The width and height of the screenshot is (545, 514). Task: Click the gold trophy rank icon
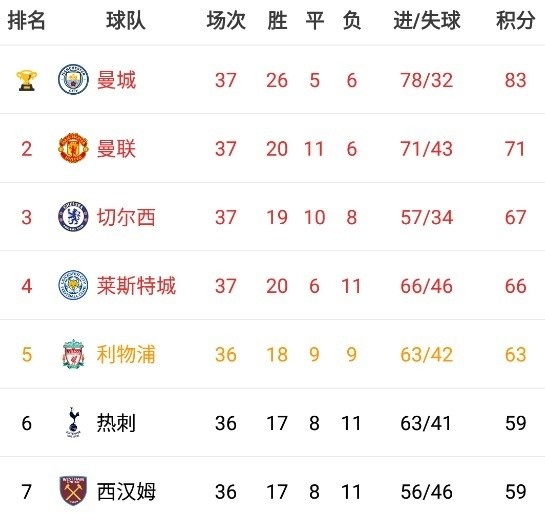pyautogui.click(x=26, y=80)
